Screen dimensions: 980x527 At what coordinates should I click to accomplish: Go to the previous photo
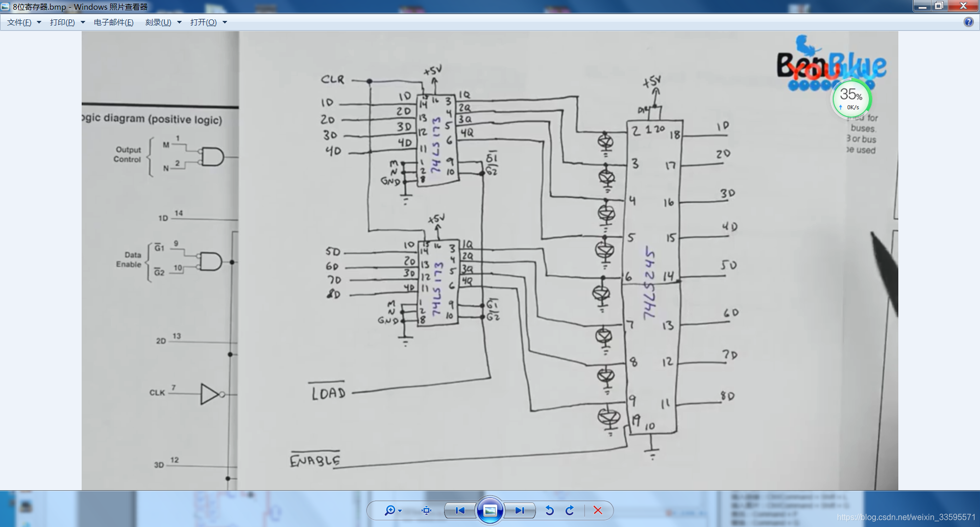click(460, 510)
